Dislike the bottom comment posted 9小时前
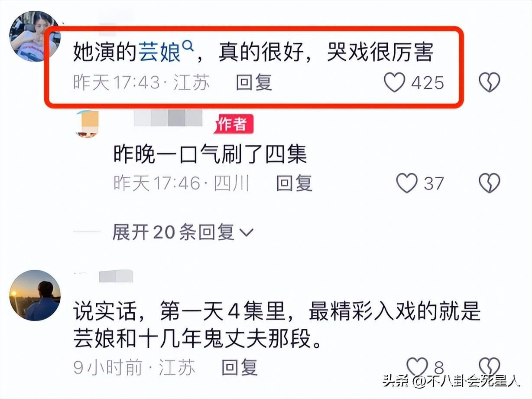Viewport: 532px width, 399px height. 489,366
